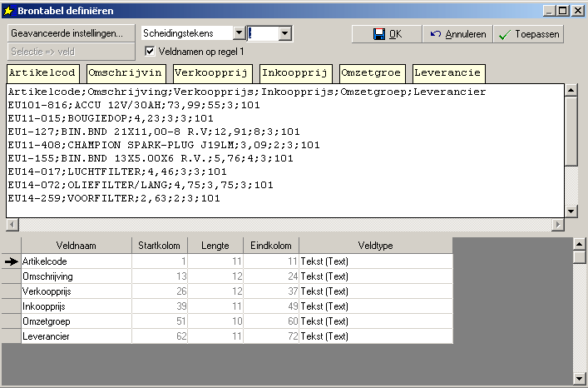This screenshot has height=388, width=588.
Task: Click the OK button with the floppy disk icon
Action: point(386,34)
